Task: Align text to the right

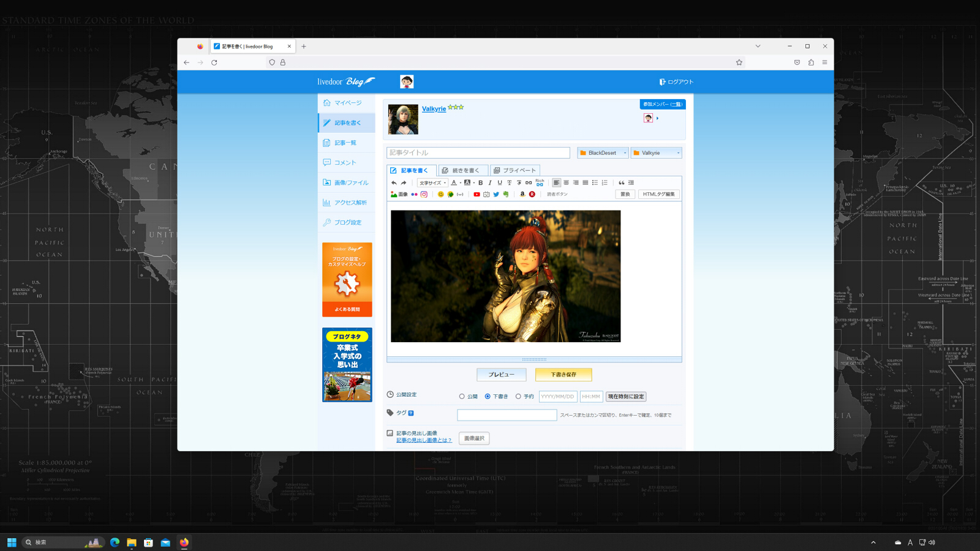Action: click(576, 182)
